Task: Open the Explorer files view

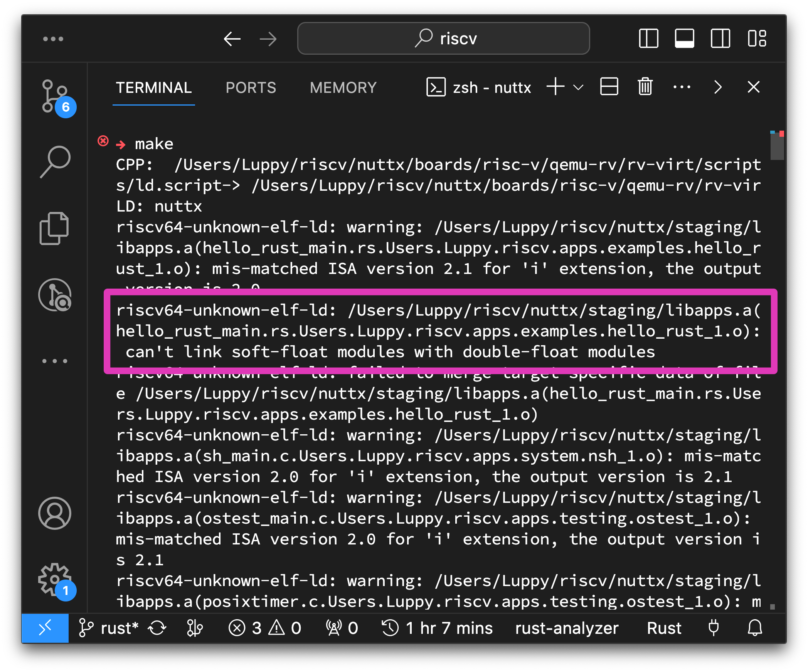Action: pos(54,228)
